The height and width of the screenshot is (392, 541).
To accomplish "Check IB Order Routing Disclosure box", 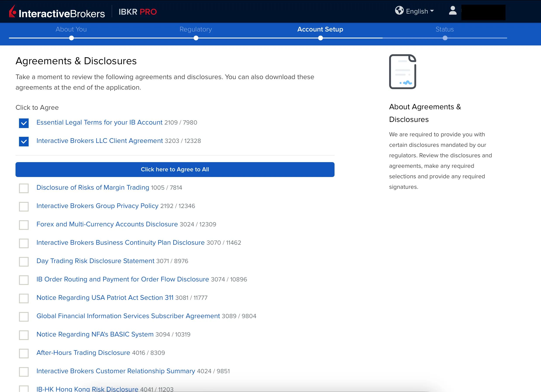I will tap(24, 280).
